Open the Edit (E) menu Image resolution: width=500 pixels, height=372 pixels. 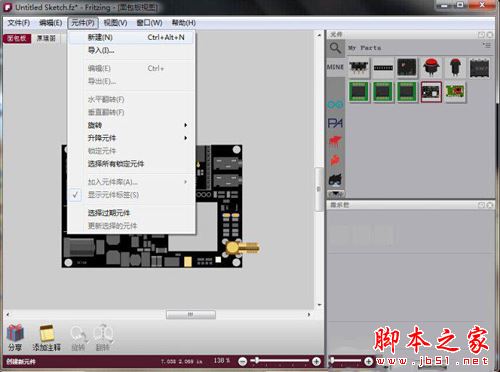[x=50, y=23]
